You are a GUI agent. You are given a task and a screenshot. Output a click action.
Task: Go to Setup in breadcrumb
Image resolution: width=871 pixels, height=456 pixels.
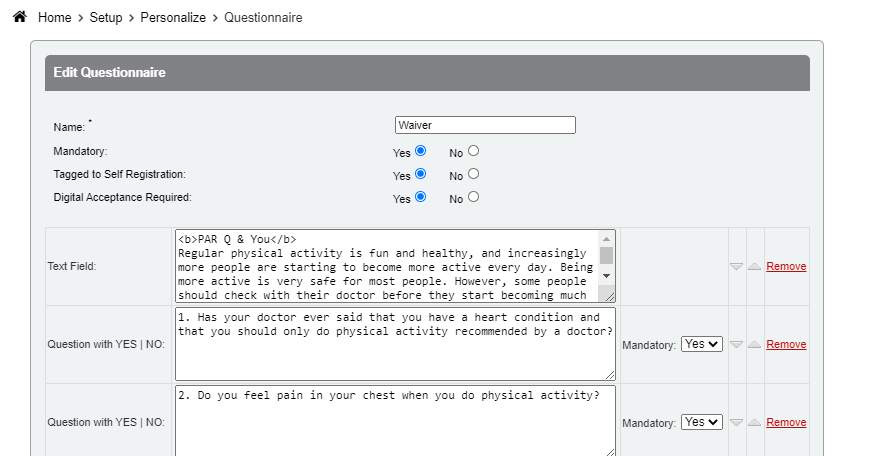[106, 18]
